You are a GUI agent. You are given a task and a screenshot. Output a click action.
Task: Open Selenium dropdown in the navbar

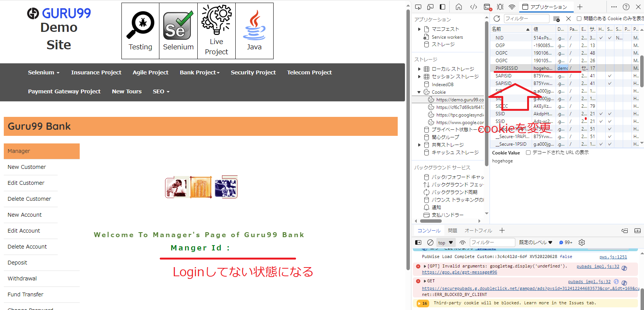coord(44,72)
